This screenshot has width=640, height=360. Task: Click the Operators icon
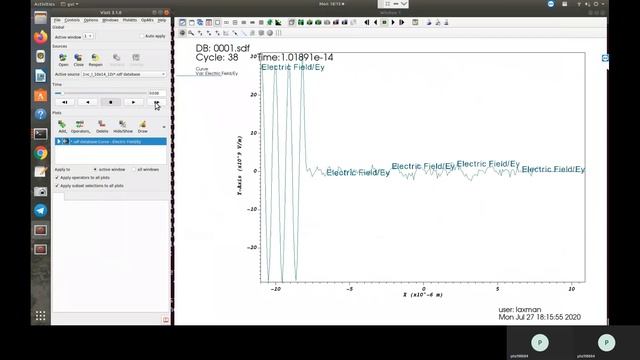(x=80, y=127)
